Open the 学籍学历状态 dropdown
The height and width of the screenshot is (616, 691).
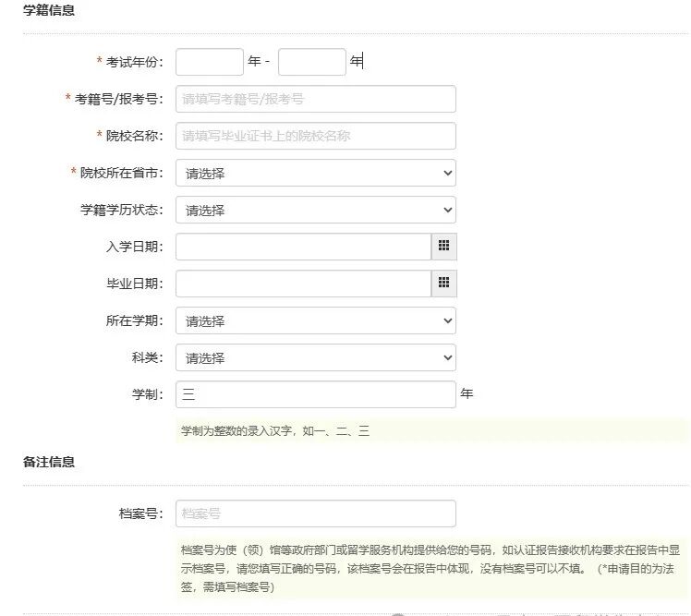(316, 211)
